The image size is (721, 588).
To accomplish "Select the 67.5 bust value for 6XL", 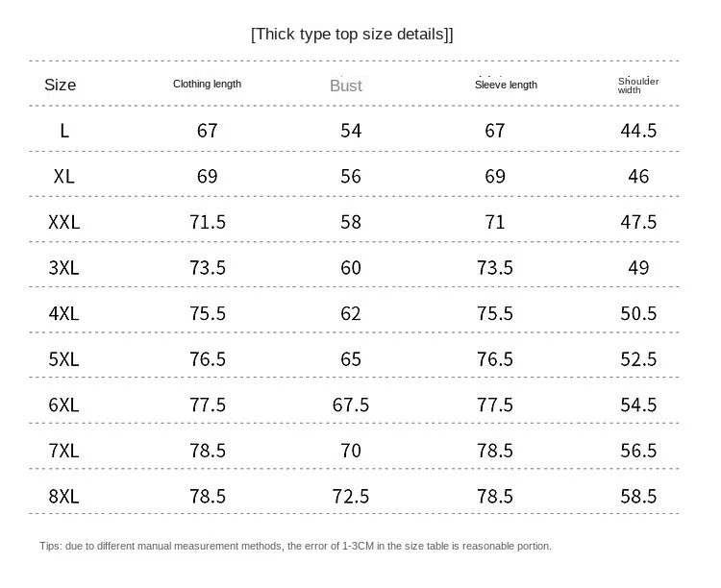I will coord(351,404).
